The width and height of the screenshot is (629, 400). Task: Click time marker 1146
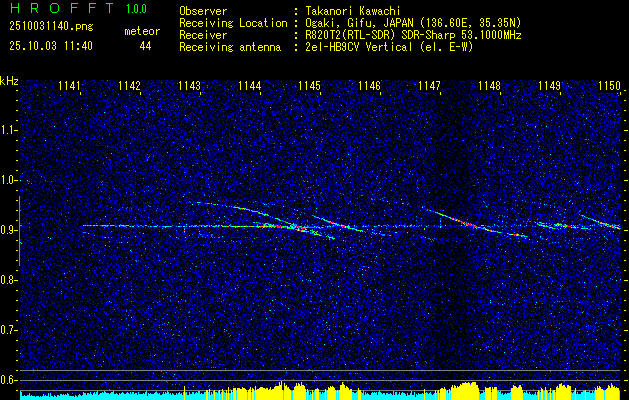pyautogui.click(x=369, y=85)
